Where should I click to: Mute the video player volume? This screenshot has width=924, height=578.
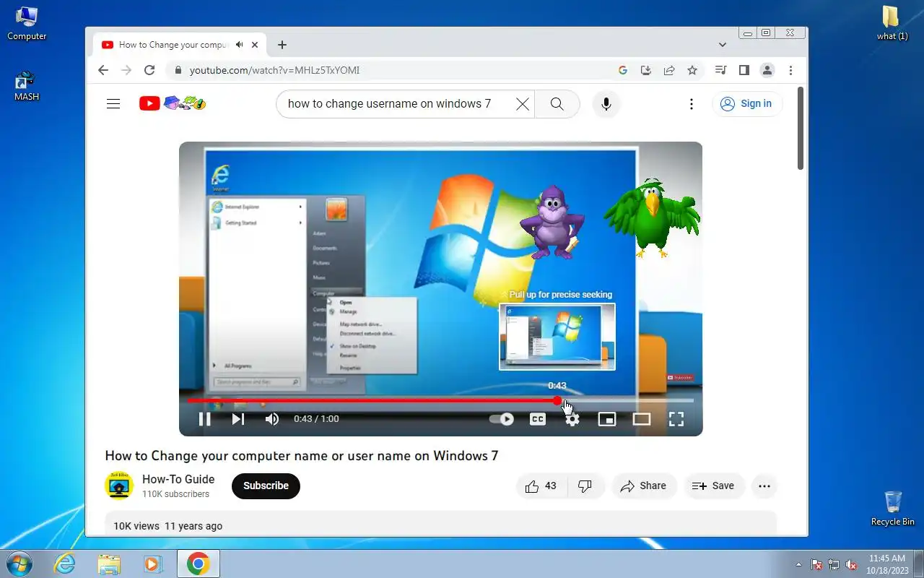click(x=272, y=419)
